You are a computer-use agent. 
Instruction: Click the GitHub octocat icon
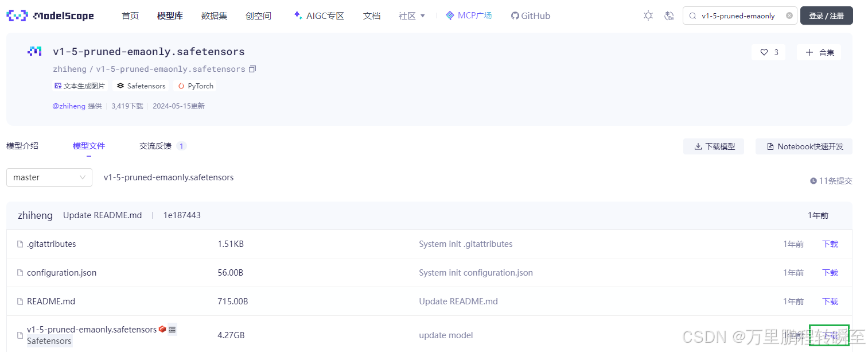[x=515, y=16]
